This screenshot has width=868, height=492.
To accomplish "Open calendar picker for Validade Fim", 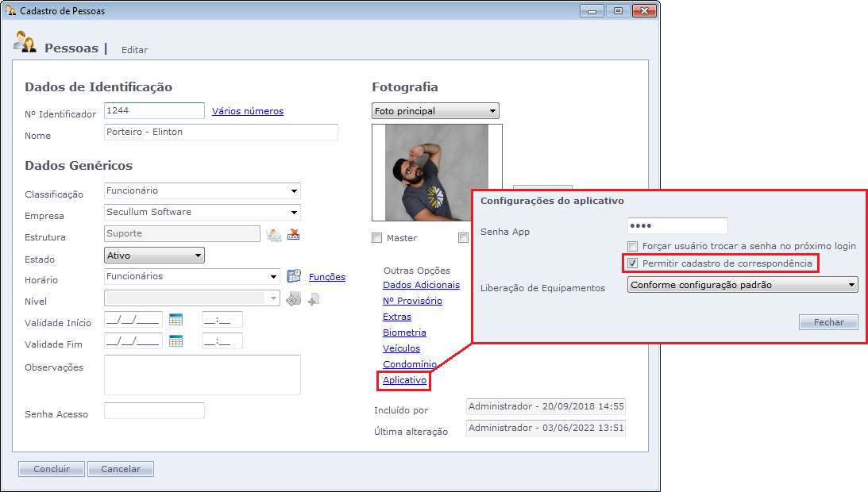I will (176, 341).
